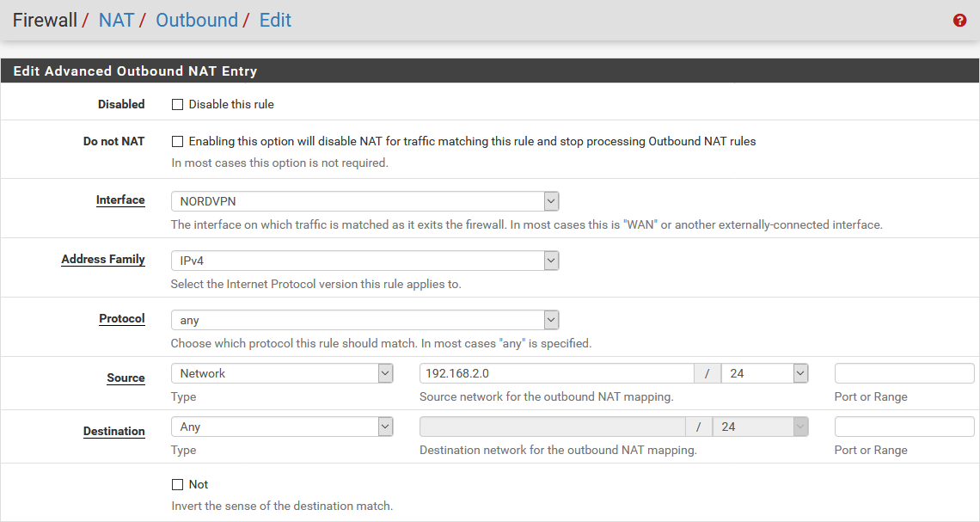Screen dimensions: 980x522
Task: Navigate to NAT in the breadcrumb
Action: (x=116, y=21)
